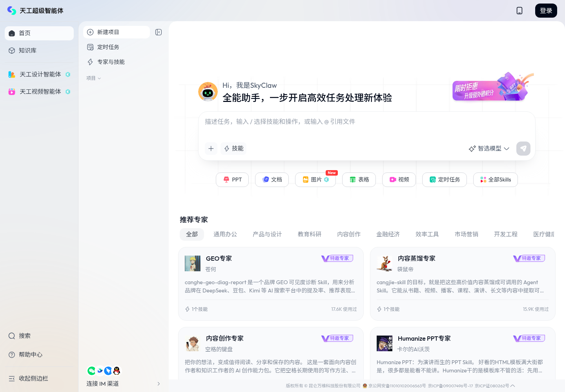Select the 金融经济 category tab
This screenshot has width=565, height=392.
388,234
